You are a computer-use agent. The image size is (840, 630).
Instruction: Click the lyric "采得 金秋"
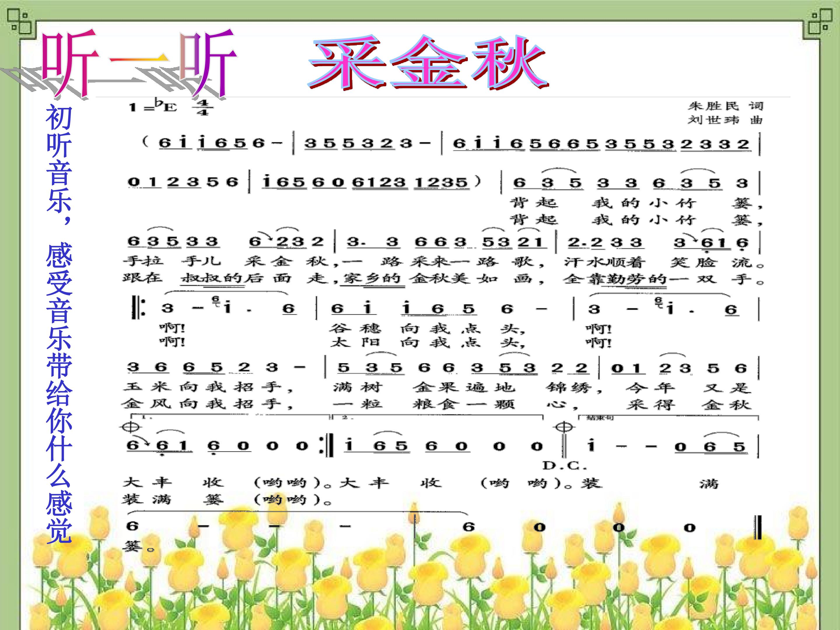pos(689,405)
